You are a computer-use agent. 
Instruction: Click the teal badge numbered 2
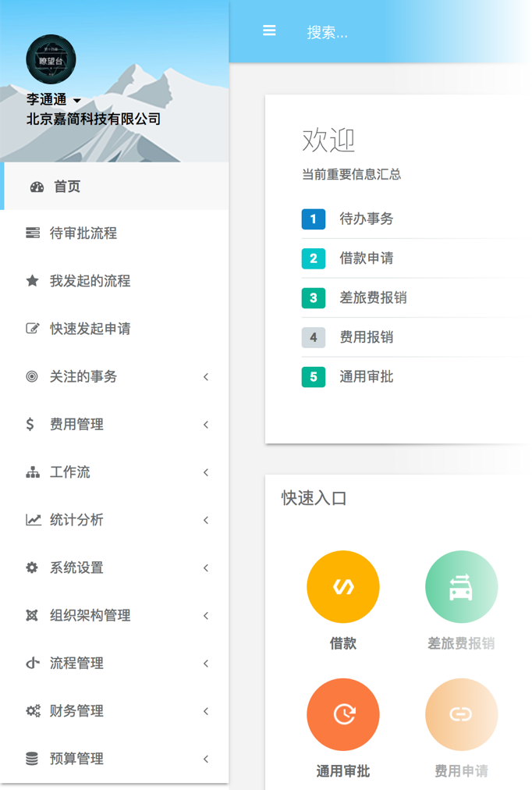313,258
